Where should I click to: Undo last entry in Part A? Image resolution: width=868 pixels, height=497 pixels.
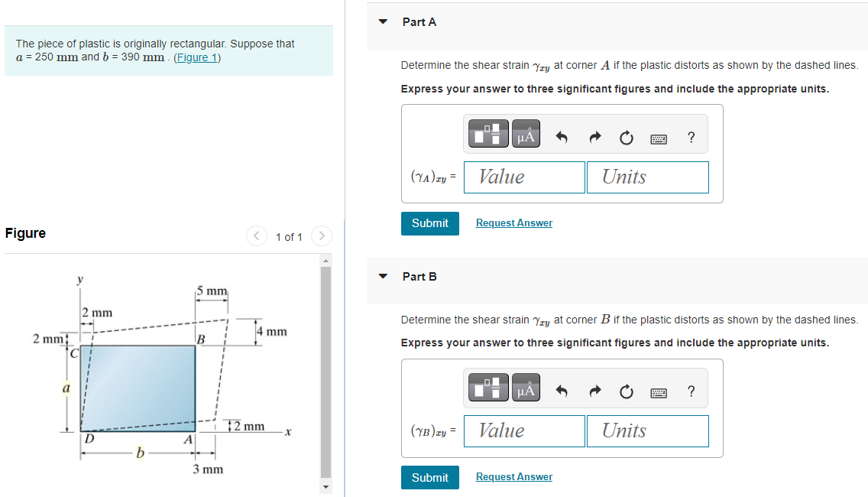coord(562,137)
